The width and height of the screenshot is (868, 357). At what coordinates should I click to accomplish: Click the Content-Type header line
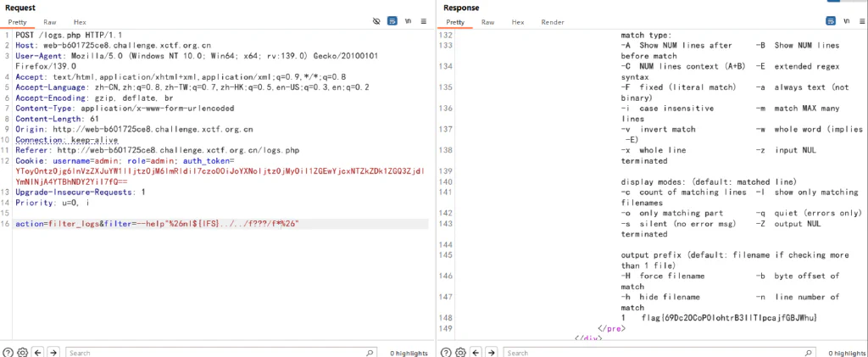coord(125,109)
